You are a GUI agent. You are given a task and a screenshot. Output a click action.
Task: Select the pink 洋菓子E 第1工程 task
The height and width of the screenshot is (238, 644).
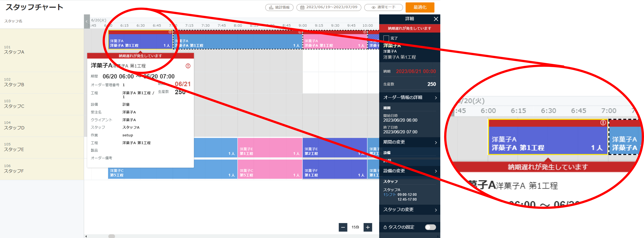(270, 148)
